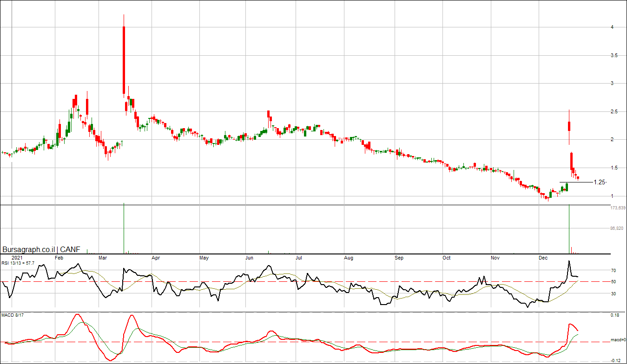Select the Oct month label
Viewport: 627px width, 364px height.
pyautogui.click(x=447, y=257)
